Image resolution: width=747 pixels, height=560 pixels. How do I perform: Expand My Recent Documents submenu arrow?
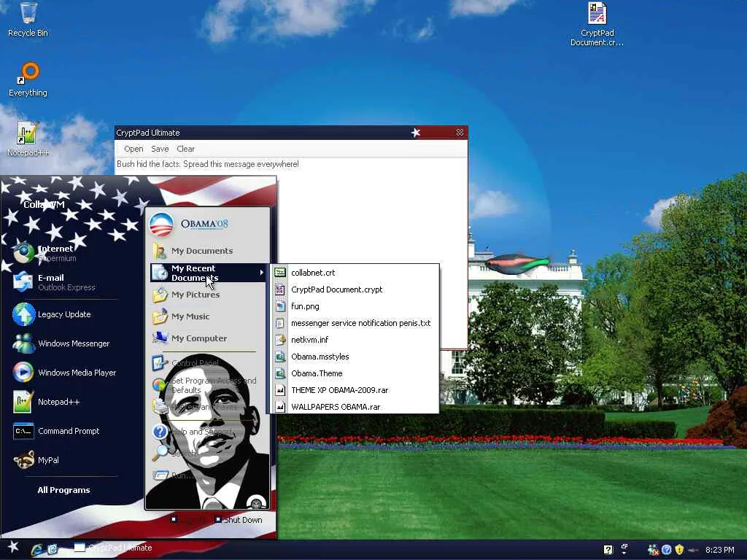pos(262,273)
